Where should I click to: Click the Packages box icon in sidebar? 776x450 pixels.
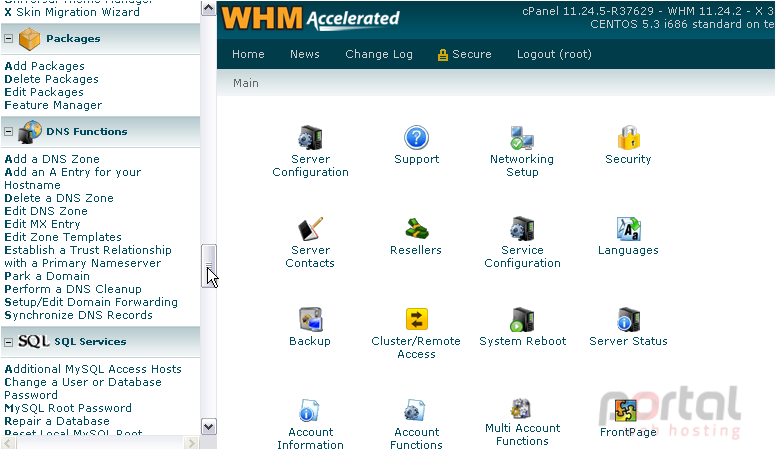click(x=30, y=39)
